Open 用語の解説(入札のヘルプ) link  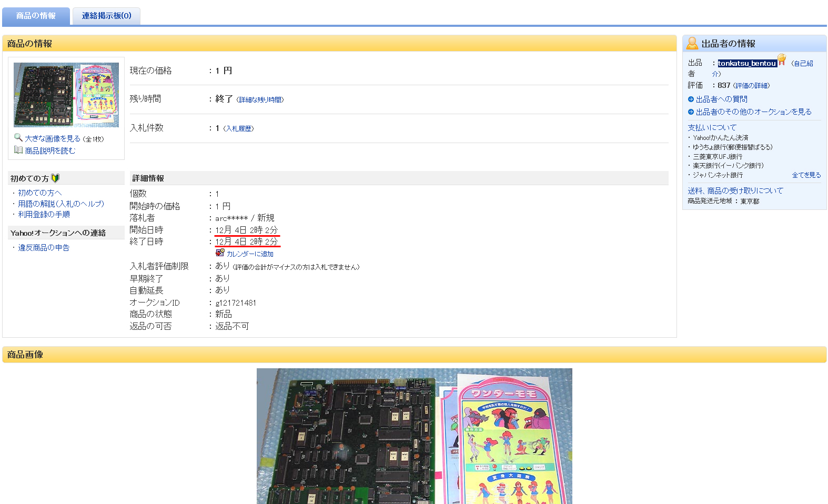click(61, 204)
